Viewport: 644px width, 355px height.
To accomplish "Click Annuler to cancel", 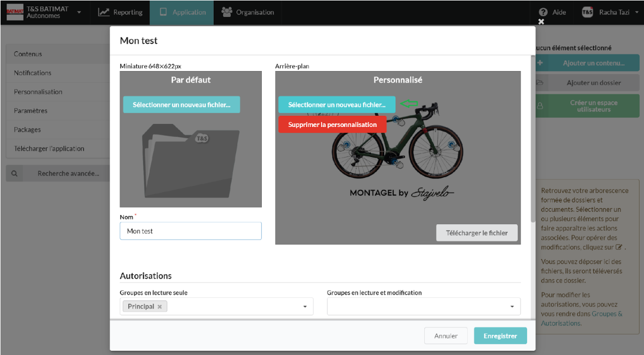I will point(446,336).
